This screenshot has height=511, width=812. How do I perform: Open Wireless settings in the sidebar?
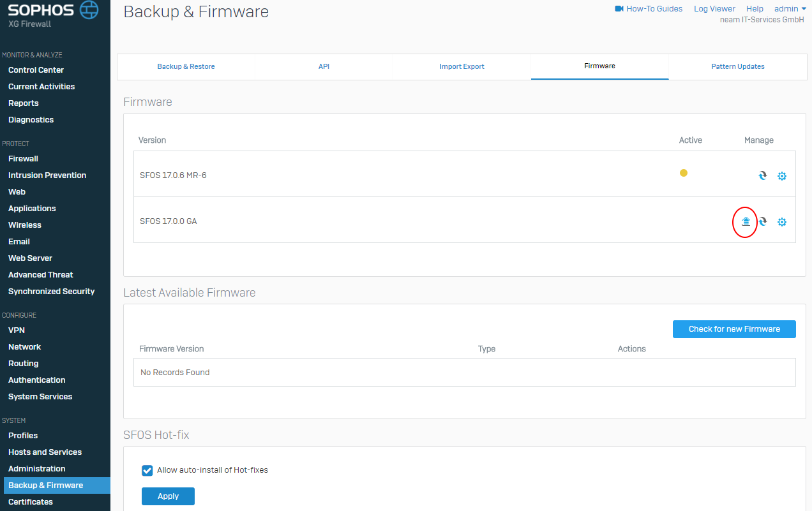click(x=25, y=225)
